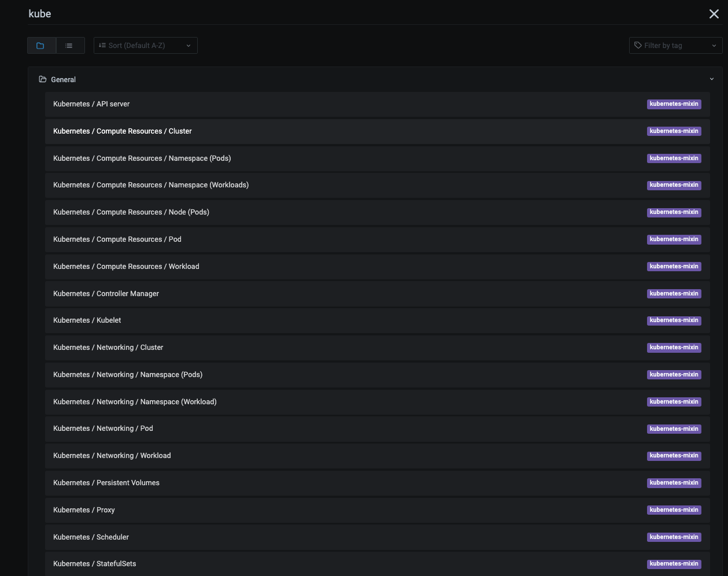Click the search field containing kube

pyautogui.click(x=347, y=14)
